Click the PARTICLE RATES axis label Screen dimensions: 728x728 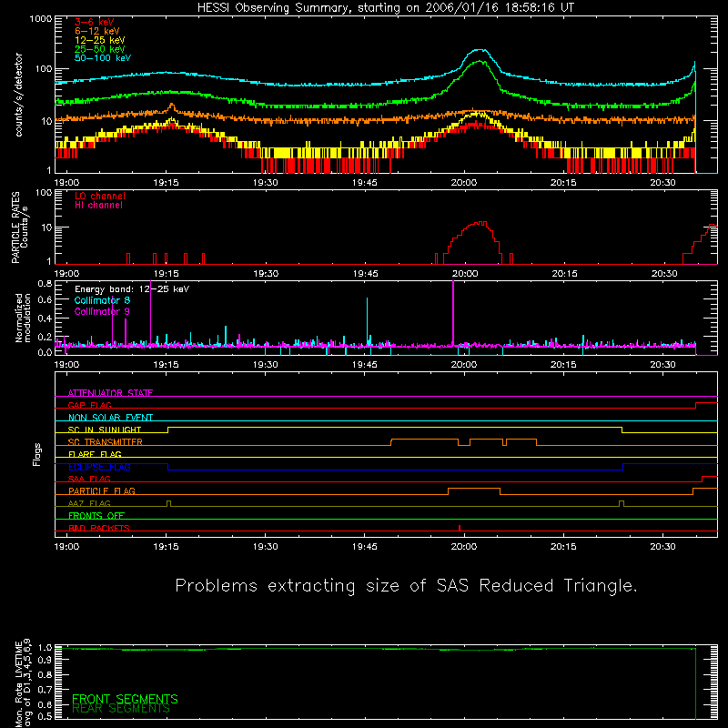point(20,227)
